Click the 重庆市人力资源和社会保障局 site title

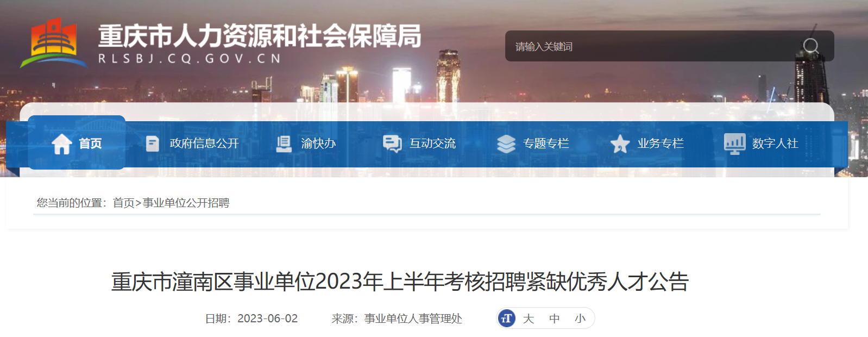click(x=259, y=36)
